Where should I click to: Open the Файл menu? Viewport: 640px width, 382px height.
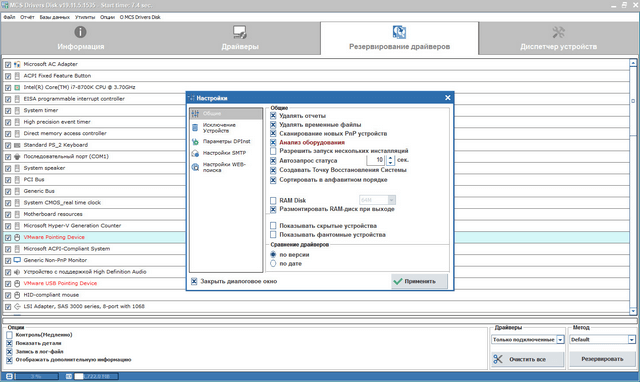9,17
